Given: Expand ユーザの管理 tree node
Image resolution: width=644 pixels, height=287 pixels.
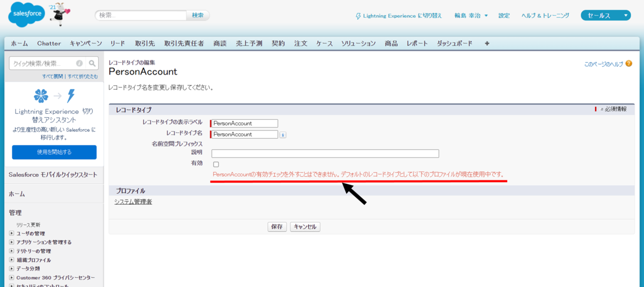Looking at the screenshot, I should tap(12, 233).
